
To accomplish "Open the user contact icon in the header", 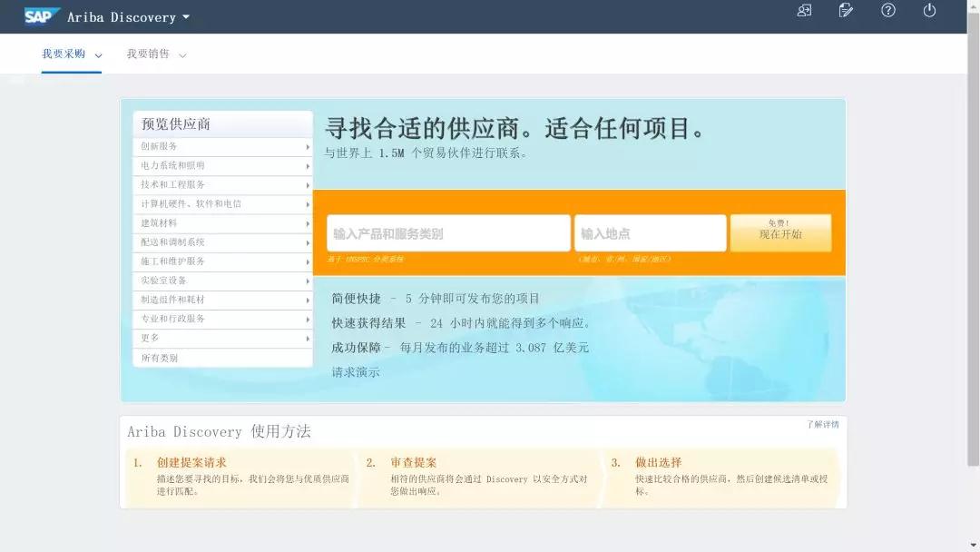I will tap(804, 11).
